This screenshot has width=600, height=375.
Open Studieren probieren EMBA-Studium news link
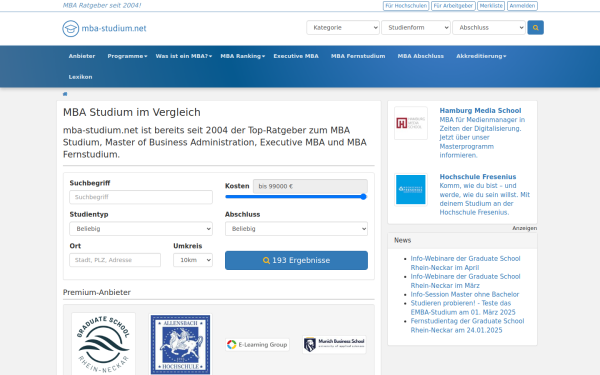pos(463,308)
